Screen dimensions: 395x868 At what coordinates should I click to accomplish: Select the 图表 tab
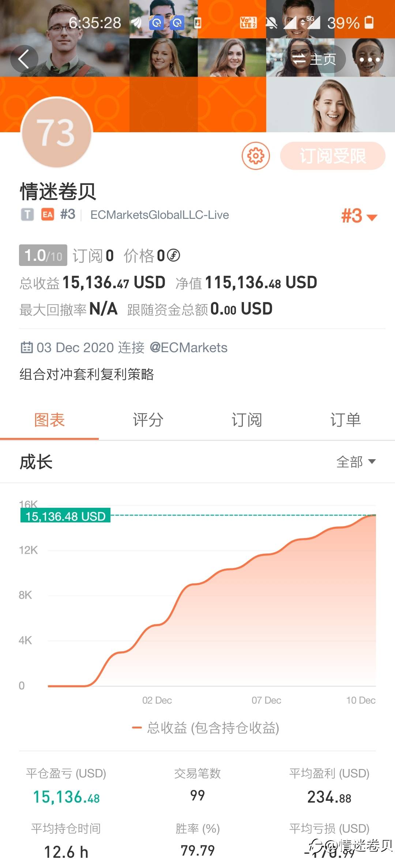point(49,420)
